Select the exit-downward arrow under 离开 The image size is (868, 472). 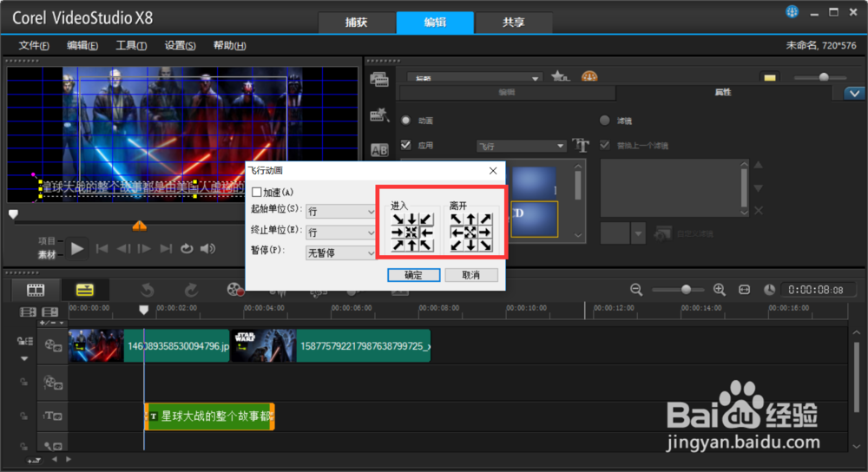pyautogui.click(x=470, y=246)
